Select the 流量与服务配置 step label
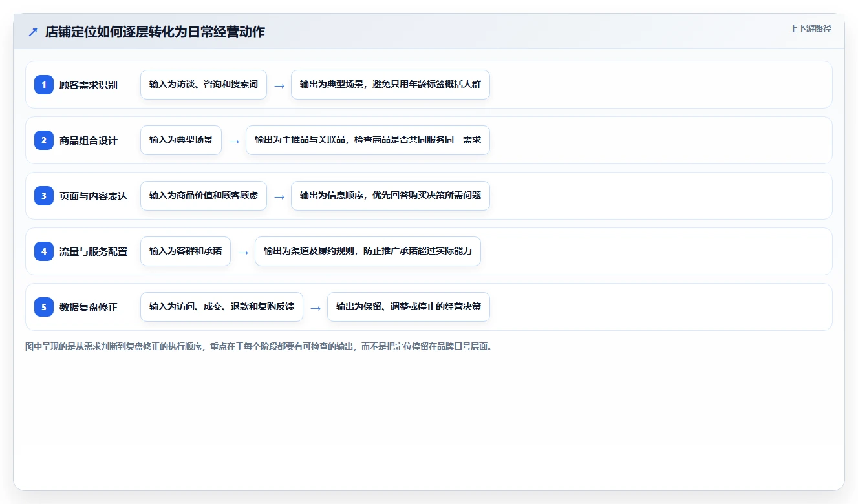Viewport: 858px width, 504px height. click(93, 251)
